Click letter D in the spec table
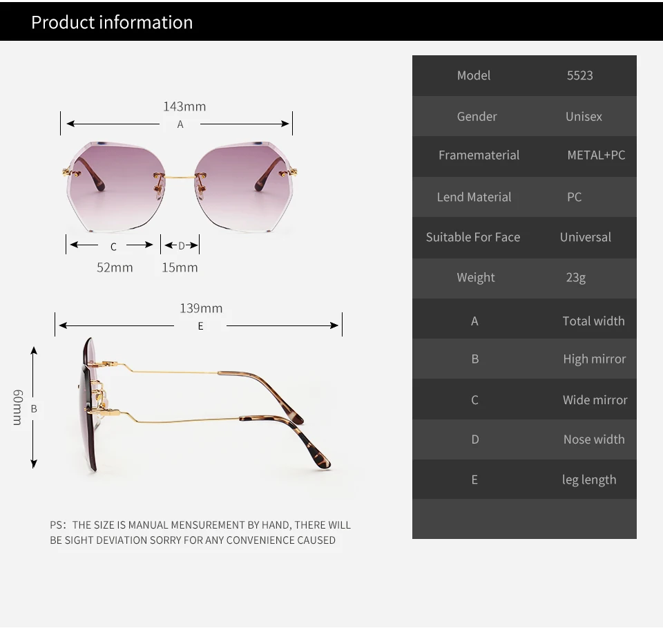Screen dimensions: 663x644 coord(475,439)
